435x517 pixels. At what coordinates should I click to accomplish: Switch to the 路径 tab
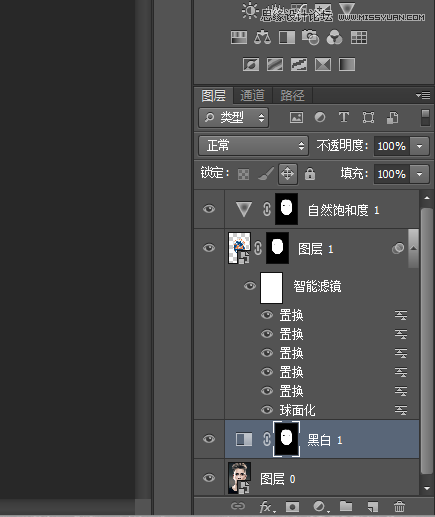292,96
